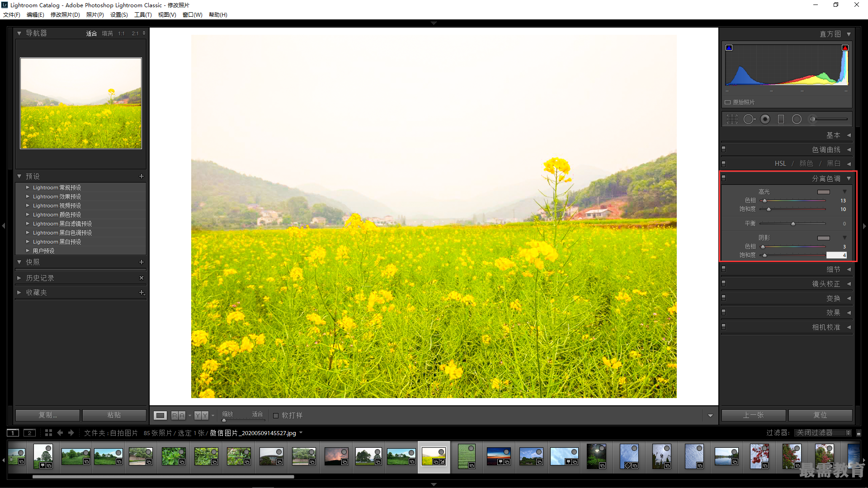This screenshot has width=868, height=488.
Task: Collapse the 预设 panel
Action: (x=19, y=176)
